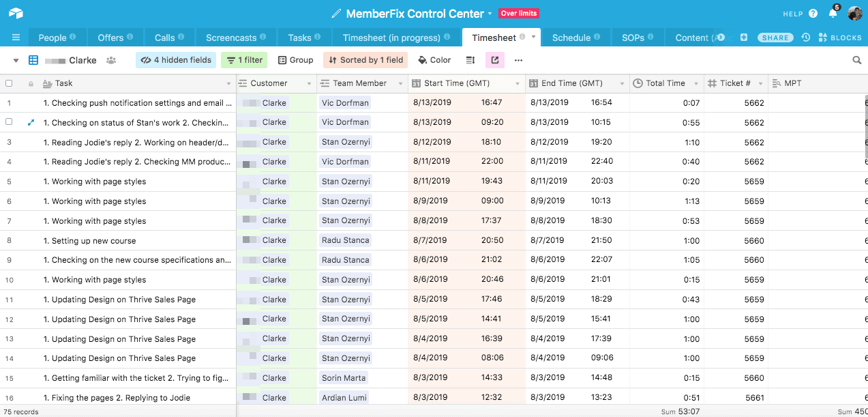This screenshot has width=868, height=417.
Task: Open the Timesheet tab dropdown arrow
Action: click(x=533, y=38)
